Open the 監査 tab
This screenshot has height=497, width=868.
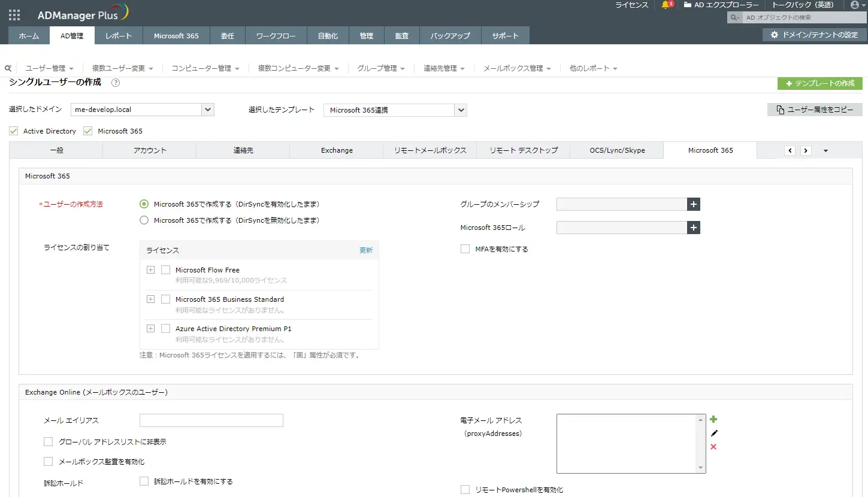[402, 36]
